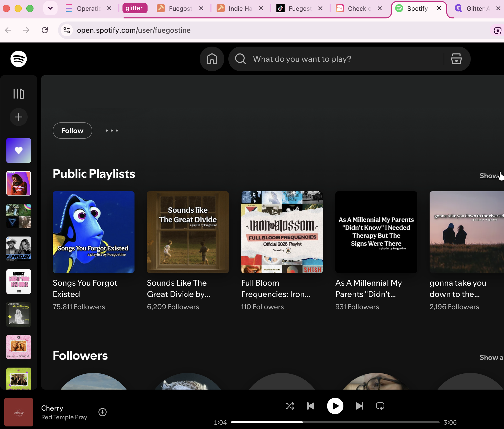
Task: Open the Trending Now playlist in sidebar
Action: click(x=19, y=183)
